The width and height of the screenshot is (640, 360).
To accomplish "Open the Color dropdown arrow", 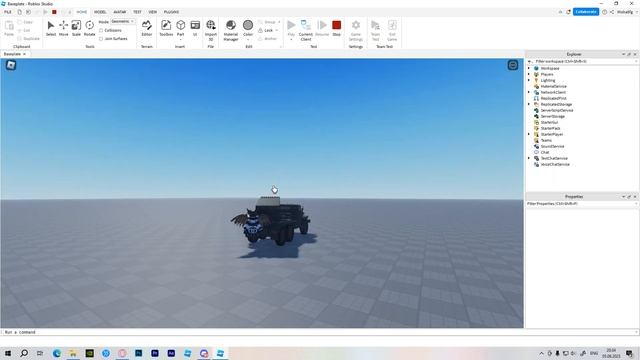I will point(248,40).
